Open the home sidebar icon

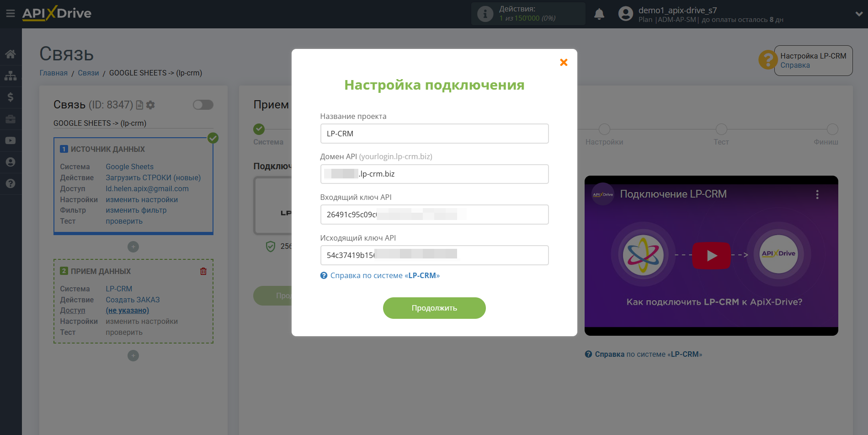click(x=11, y=54)
